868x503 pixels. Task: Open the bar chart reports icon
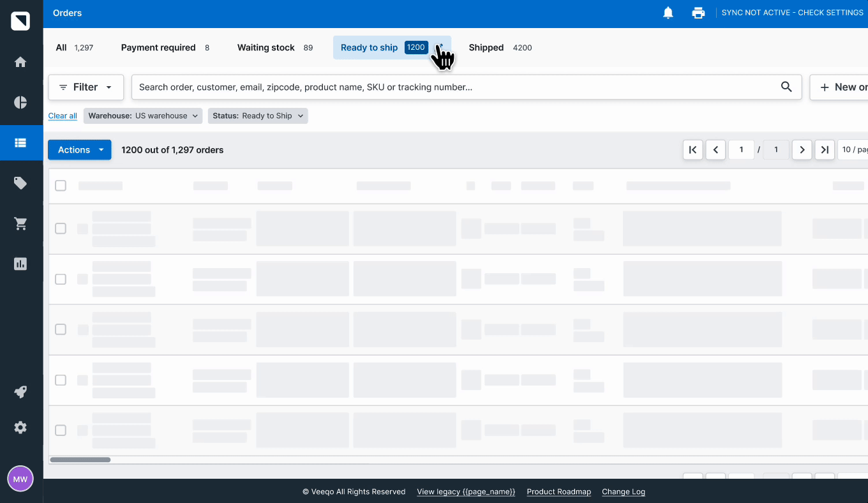(20, 264)
